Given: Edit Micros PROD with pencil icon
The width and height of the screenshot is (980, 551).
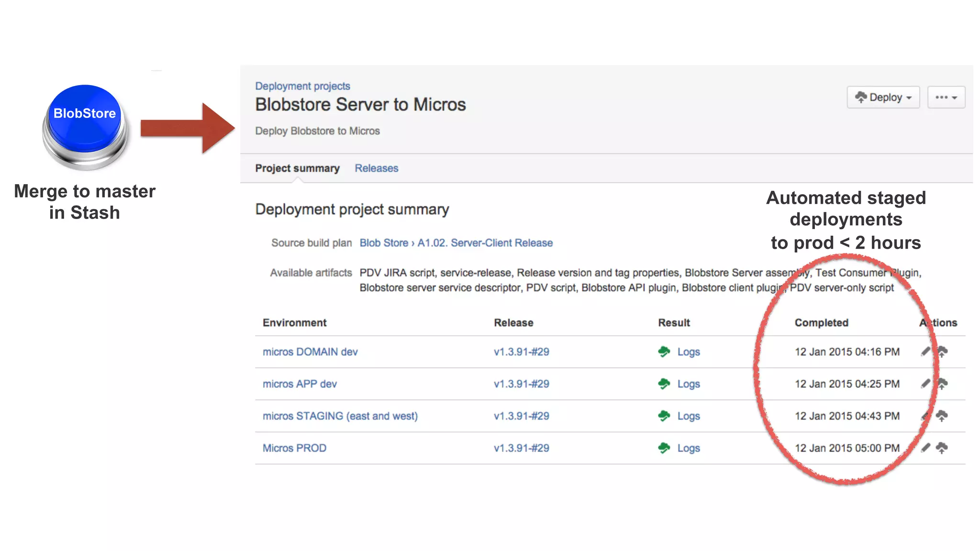Looking at the screenshot, I should coord(925,448).
